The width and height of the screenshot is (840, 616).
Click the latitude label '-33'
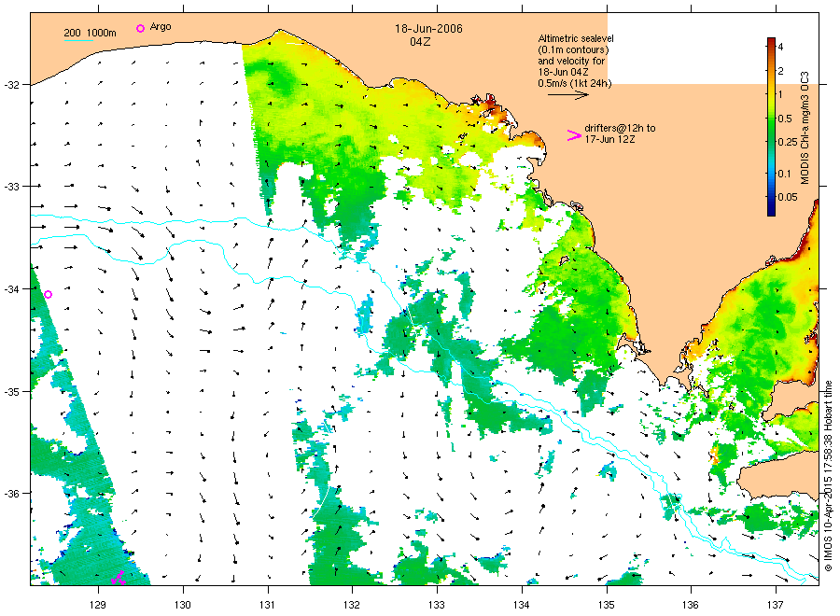(x=12, y=187)
